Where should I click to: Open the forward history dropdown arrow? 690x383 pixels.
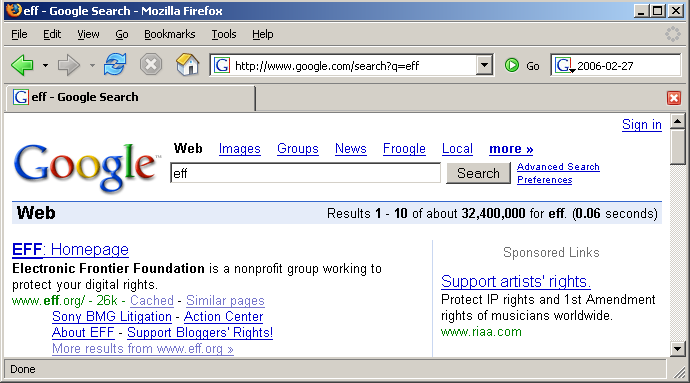(92, 66)
